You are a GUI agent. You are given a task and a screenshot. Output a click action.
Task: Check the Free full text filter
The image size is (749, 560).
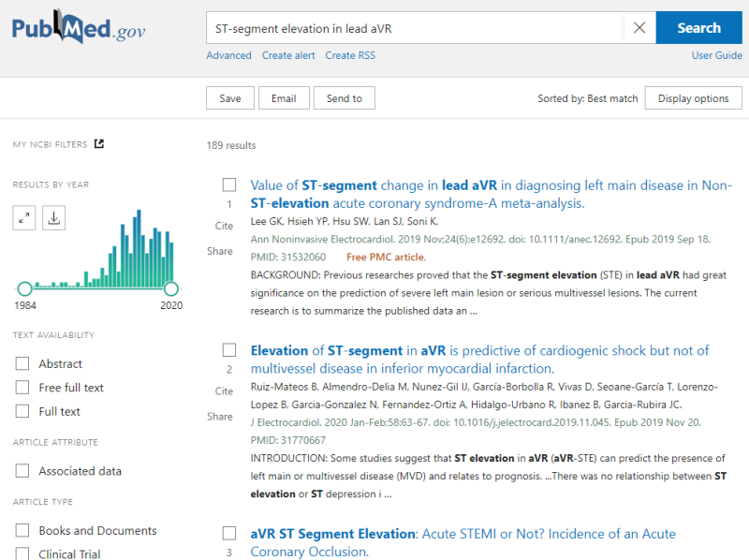pos(22,387)
